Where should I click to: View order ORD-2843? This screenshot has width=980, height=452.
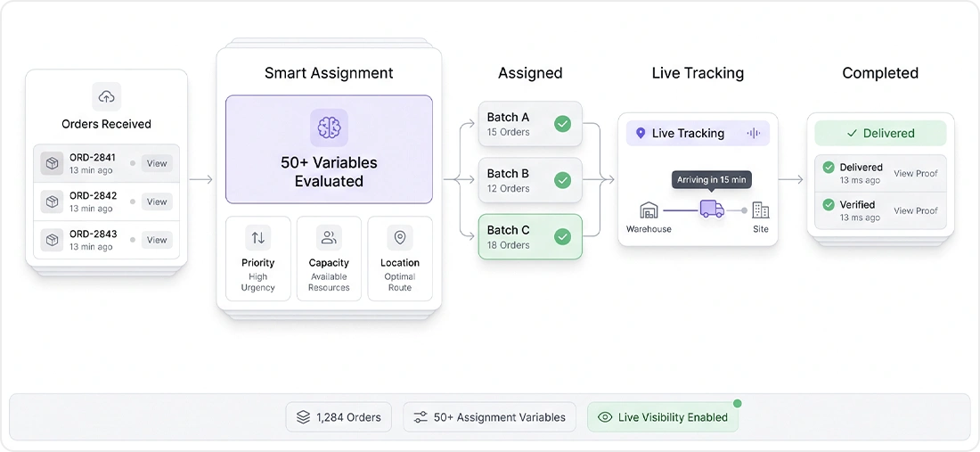[157, 240]
